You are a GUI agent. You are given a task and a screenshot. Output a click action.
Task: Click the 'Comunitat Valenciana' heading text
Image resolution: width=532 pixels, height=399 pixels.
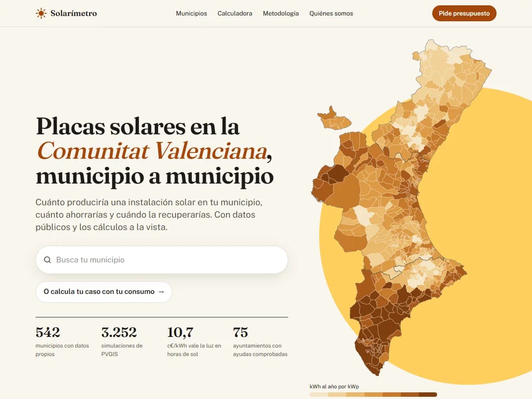pos(152,151)
